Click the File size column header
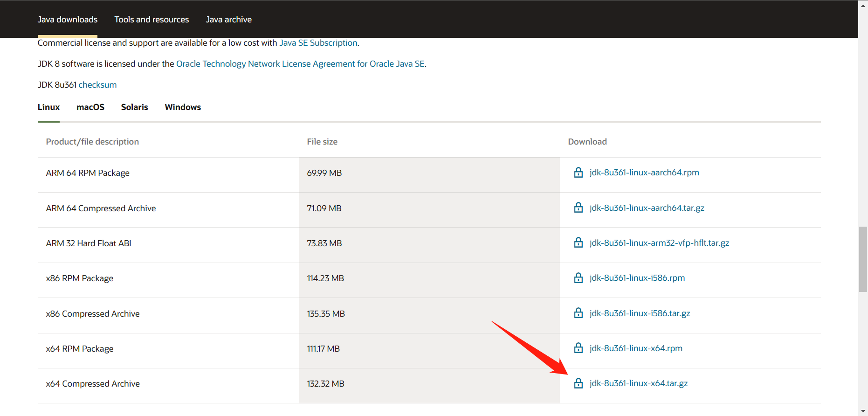This screenshot has width=868, height=416. (x=322, y=142)
